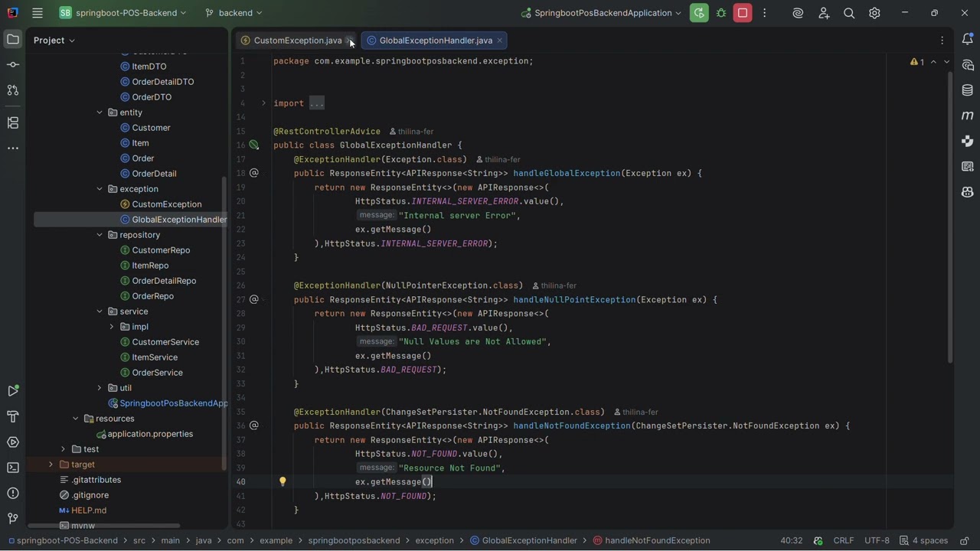Click exception breadcrumb in navigation bar
Screen dimensions: 980x551
pyautogui.click(x=434, y=541)
